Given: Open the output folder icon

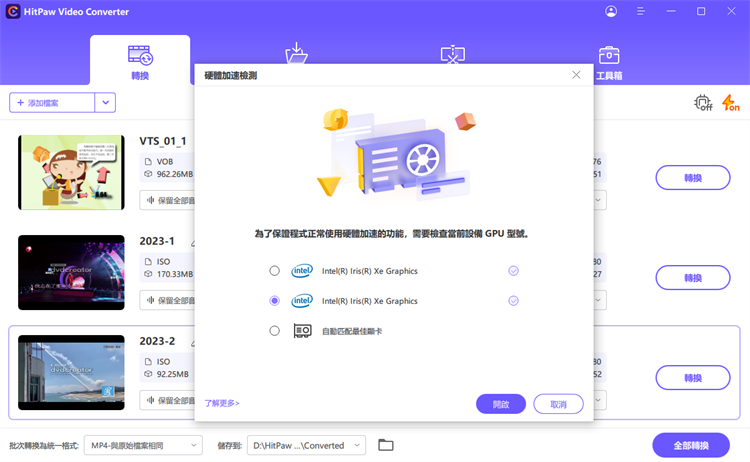Looking at the screenshot, I should (x=386, y=445).
